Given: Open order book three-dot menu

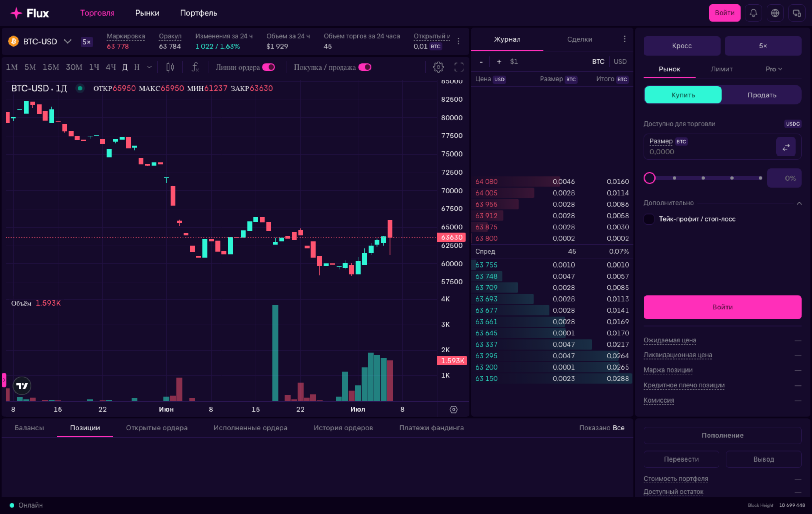Looking at the screenshot, I should click(x=624, y=39).
